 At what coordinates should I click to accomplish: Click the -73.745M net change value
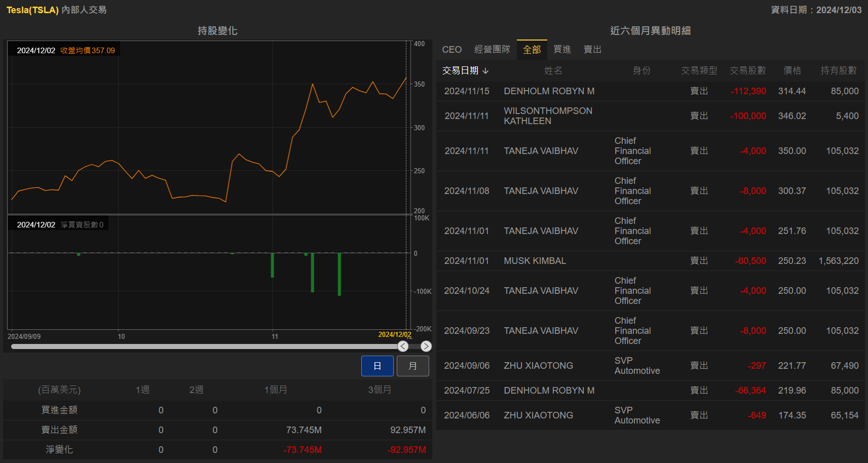303,450
